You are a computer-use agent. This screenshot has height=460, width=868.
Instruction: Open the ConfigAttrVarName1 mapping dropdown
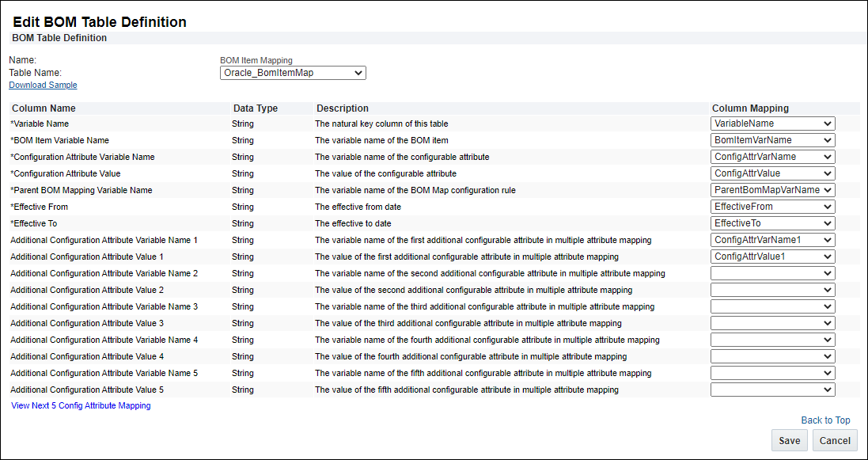pyautogui.click(x=772, y=240)
